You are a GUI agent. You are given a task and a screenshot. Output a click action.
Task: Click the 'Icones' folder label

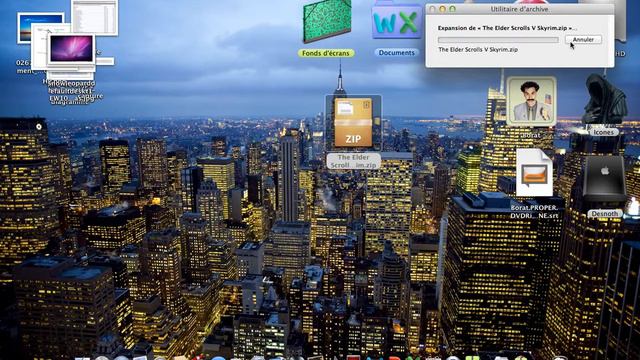click(603, 132)
